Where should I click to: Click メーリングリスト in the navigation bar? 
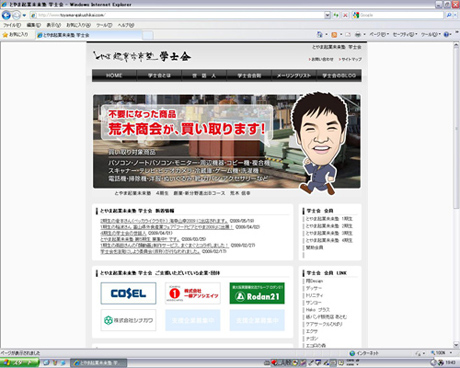point(294,76)
